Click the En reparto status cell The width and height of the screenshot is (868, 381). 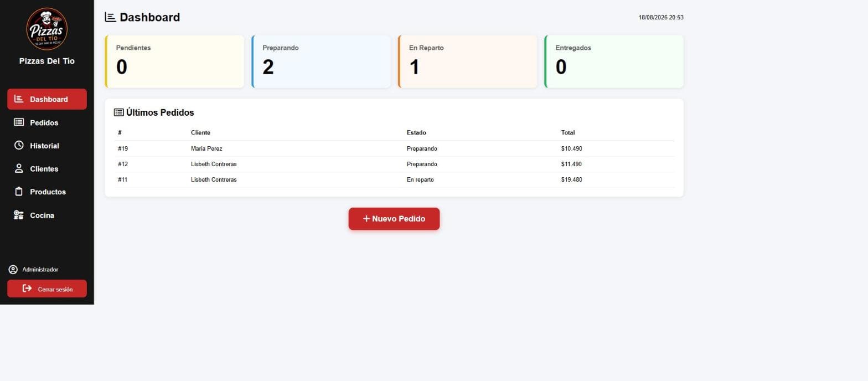(420, 179)
